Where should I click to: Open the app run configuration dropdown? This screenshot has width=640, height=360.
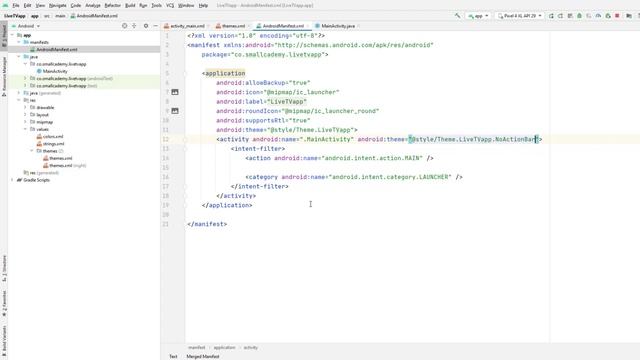click(478, 16)
